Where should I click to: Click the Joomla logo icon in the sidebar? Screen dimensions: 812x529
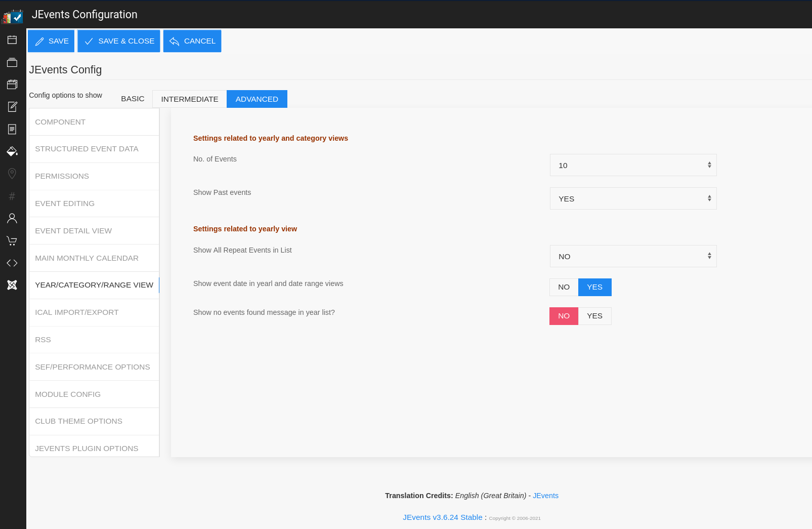[12, 285]
